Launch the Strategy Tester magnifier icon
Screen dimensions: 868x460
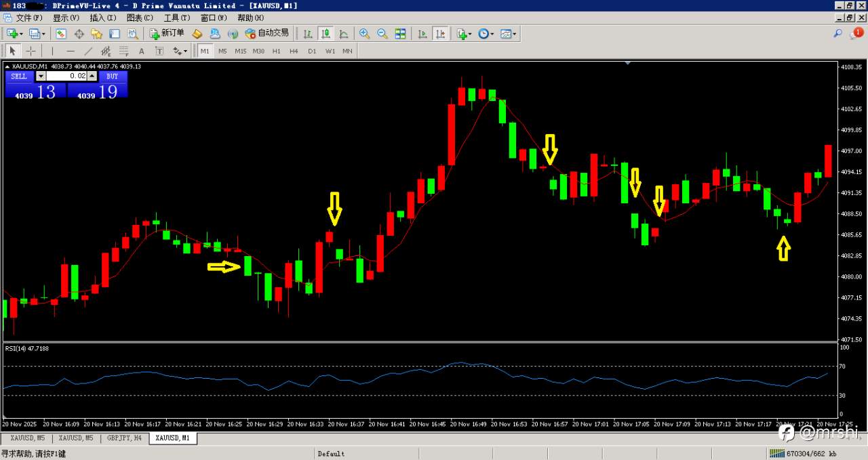tap(133, 33)
